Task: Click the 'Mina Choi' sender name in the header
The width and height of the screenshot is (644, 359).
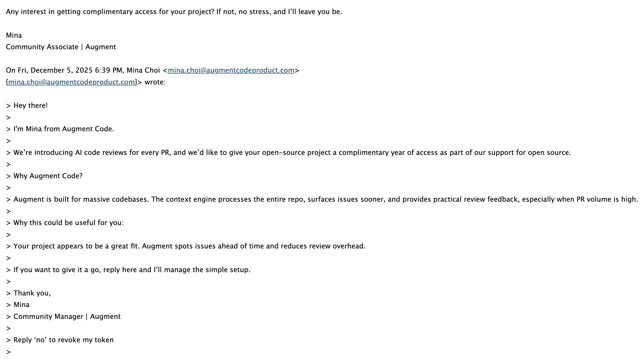Action: click(143, 70)
